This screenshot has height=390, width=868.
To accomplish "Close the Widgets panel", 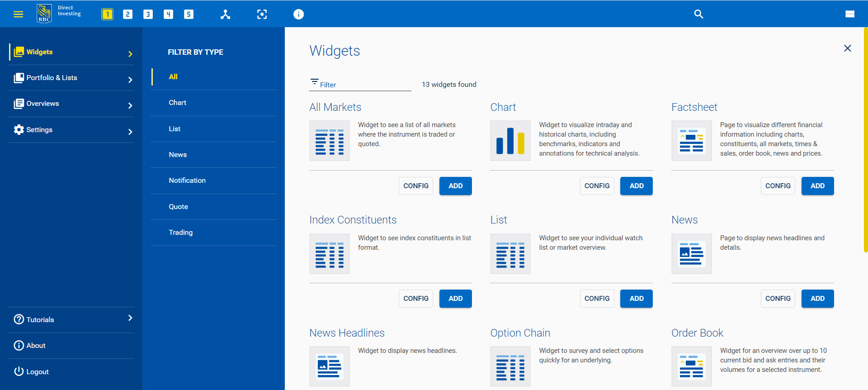I will click(x=847, y=48).
